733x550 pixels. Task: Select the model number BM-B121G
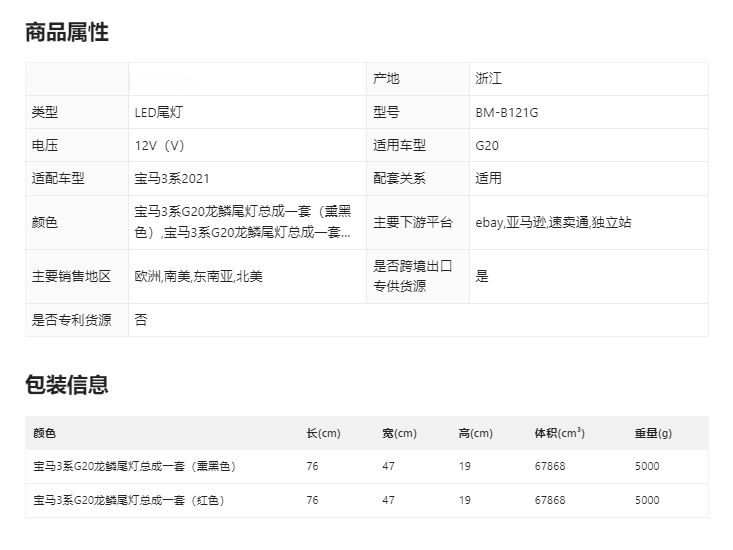[507, 112]
